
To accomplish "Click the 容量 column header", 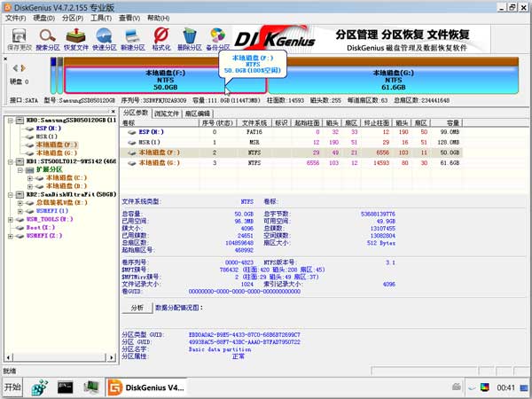I will pyautogui.click(x=447, y=123).
